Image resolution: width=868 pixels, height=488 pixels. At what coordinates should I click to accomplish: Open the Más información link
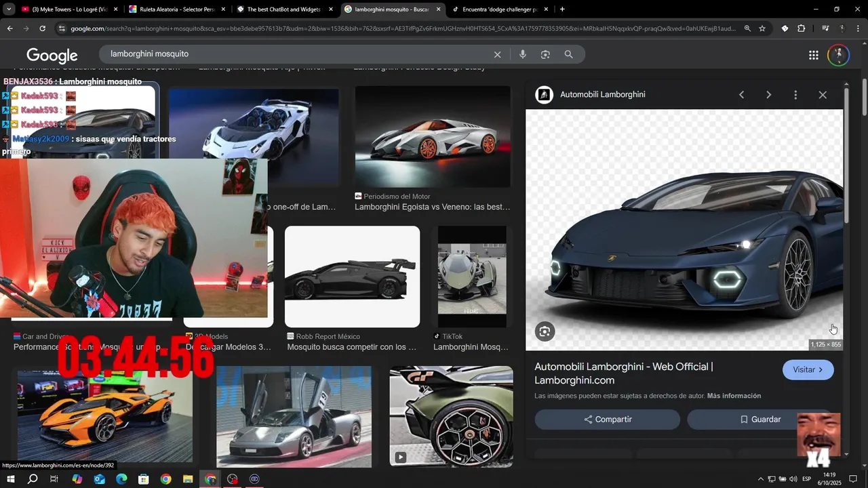(734, 396)
